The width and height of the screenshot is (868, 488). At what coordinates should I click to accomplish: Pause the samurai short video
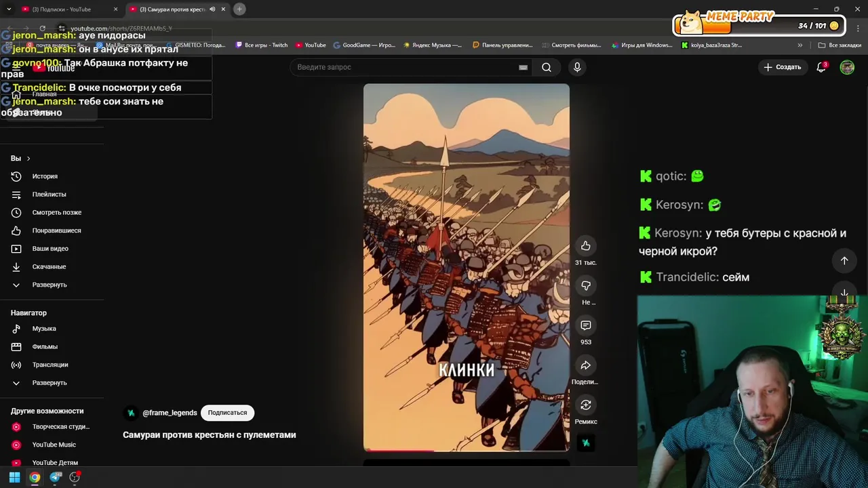point(467,268)
